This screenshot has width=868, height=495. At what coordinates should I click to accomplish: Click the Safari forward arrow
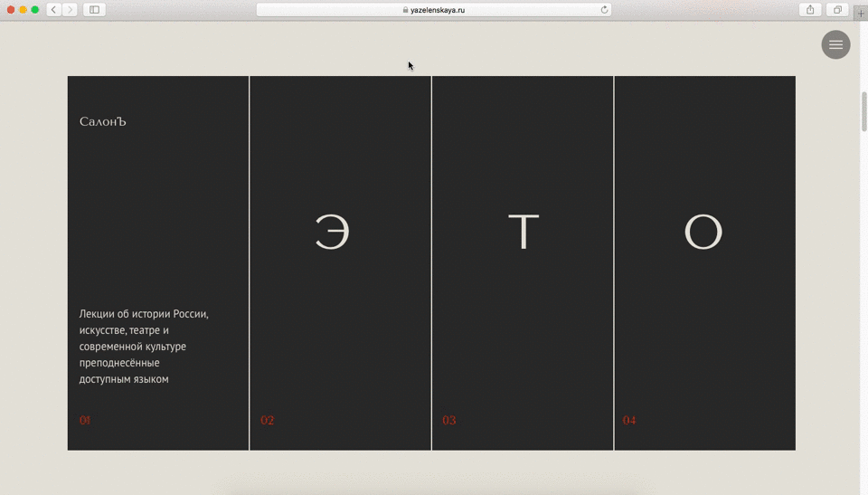(x=70, y=10)
